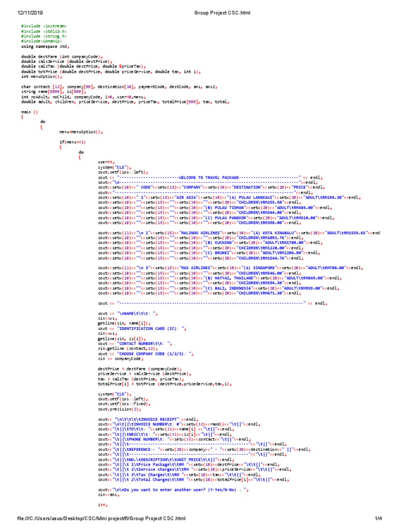Click the Service charges cout line
Screen dimensions: 399x532
click(x=195, y=470)
